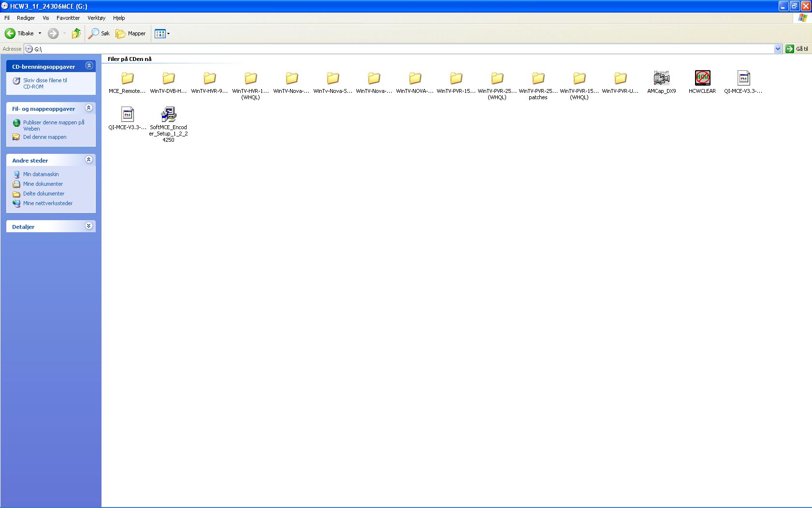Screen dimensions: 812x508
Task: Select the HCWCLEAR program icon
Action: (x=702, y=78)
